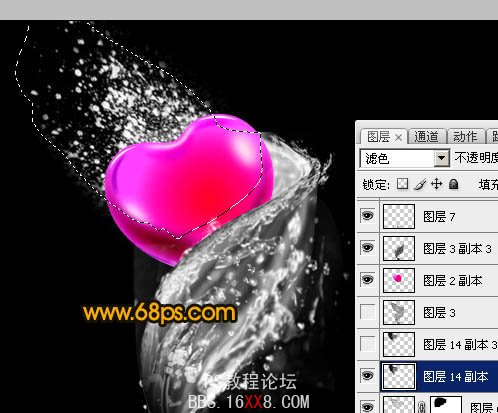The width and height of the screenshot is (498, 413).
Task: Hide layer 图层 7 with eye icon
Action: click(x=367, y=216)
